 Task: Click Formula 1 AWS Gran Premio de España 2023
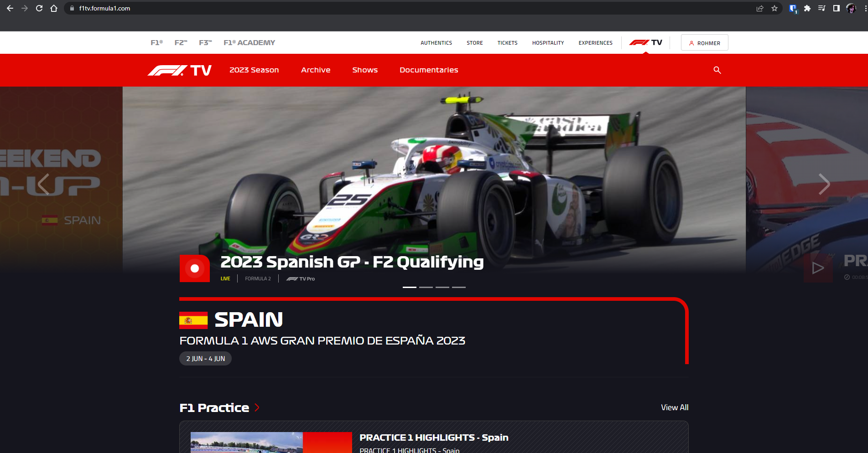(322, 341)
